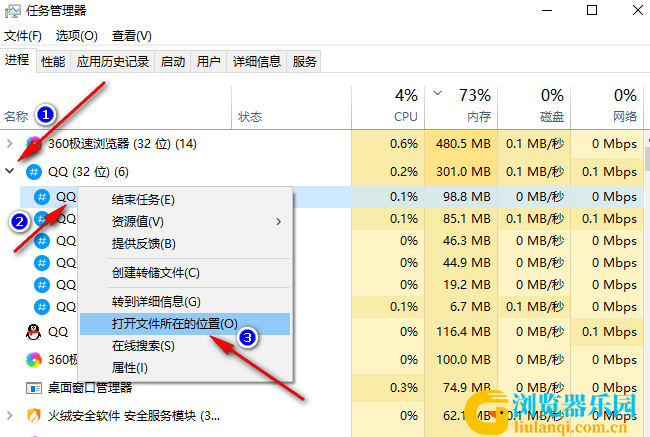Click the Task Manager title bar icon

point(12,11)
